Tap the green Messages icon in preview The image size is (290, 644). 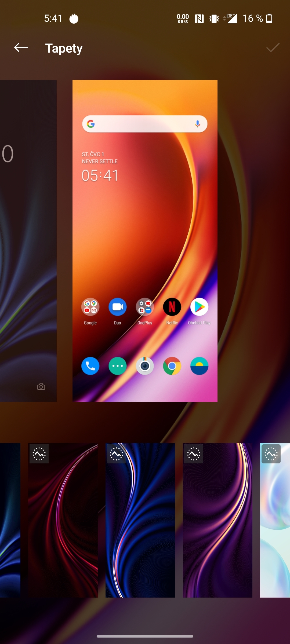point(118,366)
